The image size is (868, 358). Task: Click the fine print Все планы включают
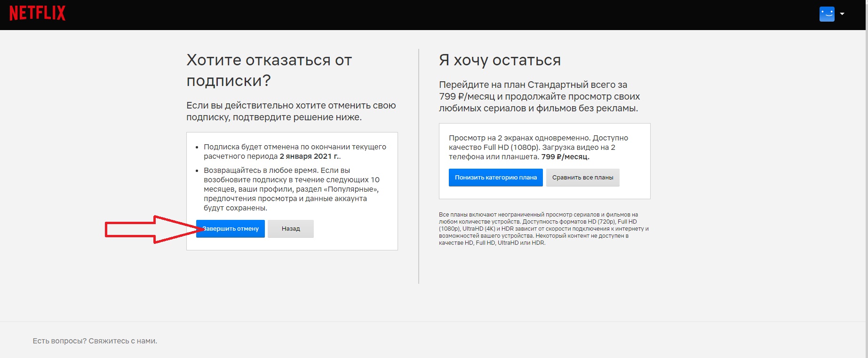pos(466,215)
